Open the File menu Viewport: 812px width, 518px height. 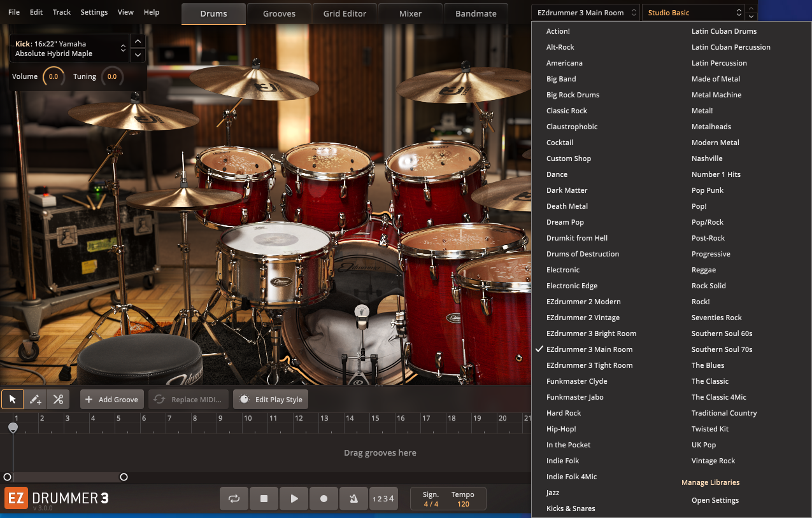(x=14, y=12)
